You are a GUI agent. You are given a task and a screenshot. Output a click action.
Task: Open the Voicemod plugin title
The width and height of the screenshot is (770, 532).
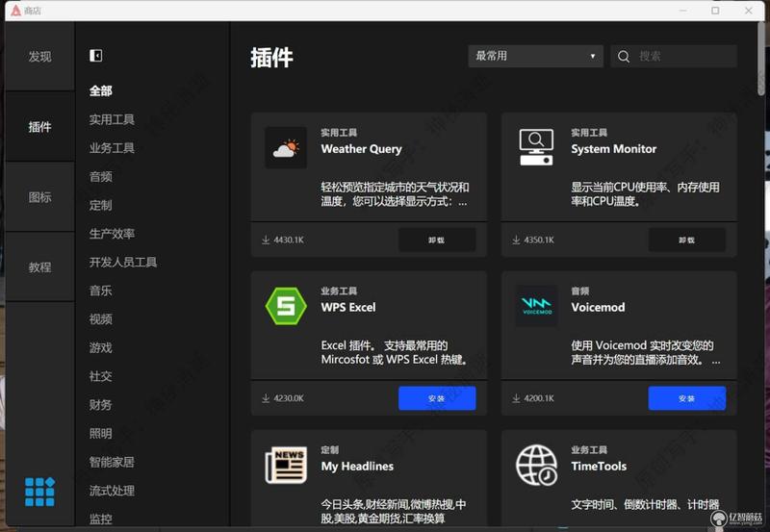598,307
